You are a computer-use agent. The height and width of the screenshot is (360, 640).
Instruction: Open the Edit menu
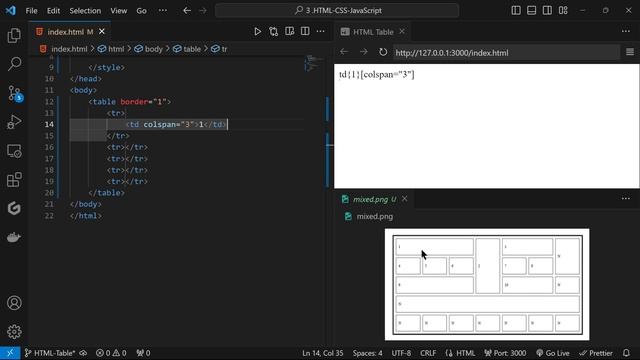[x=53, y=11]
